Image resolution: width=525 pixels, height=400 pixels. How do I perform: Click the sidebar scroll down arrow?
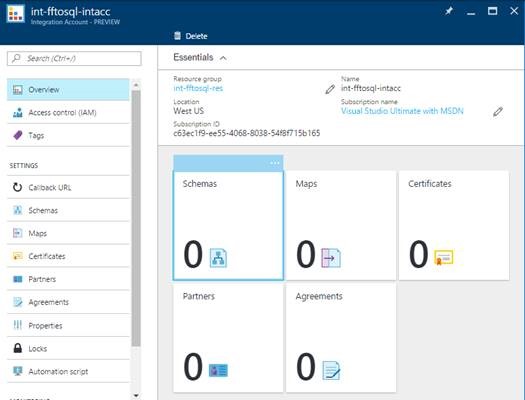[136, 395]
